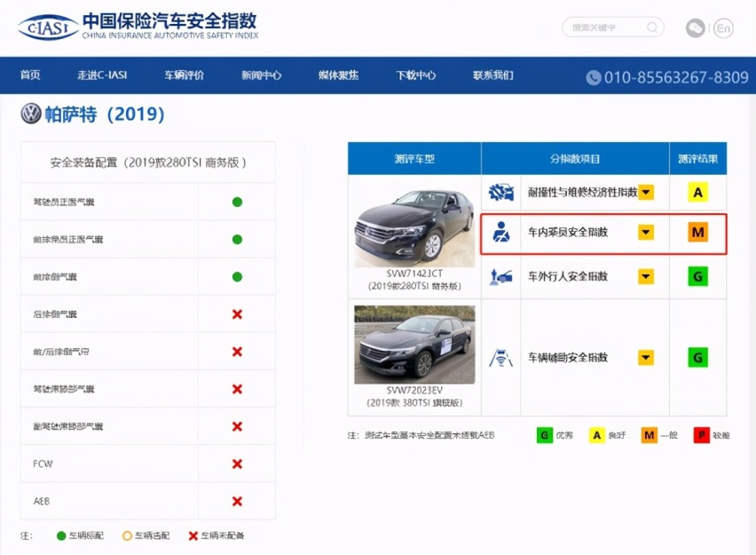Click the red X for AEB
Viewport: 756px width, 555px height.
[237, 502]
